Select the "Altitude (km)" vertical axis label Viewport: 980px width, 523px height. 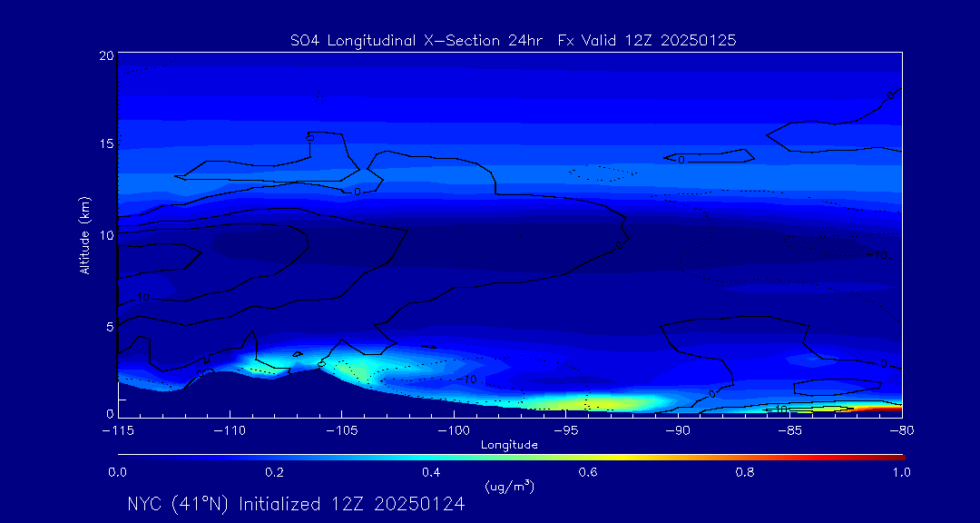point(85,236)
